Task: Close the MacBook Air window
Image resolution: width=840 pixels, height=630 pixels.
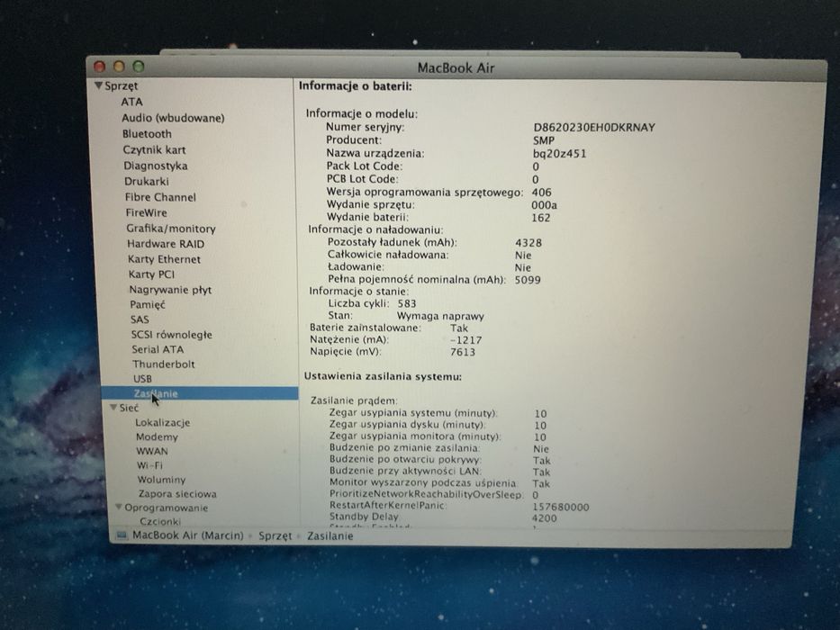Action: point(99,66)
